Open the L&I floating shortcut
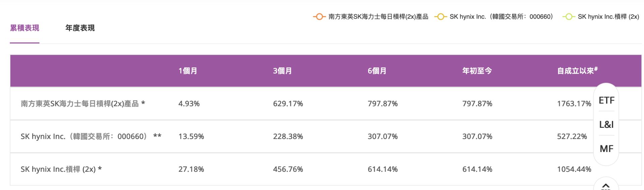 (x=606, y=124)
